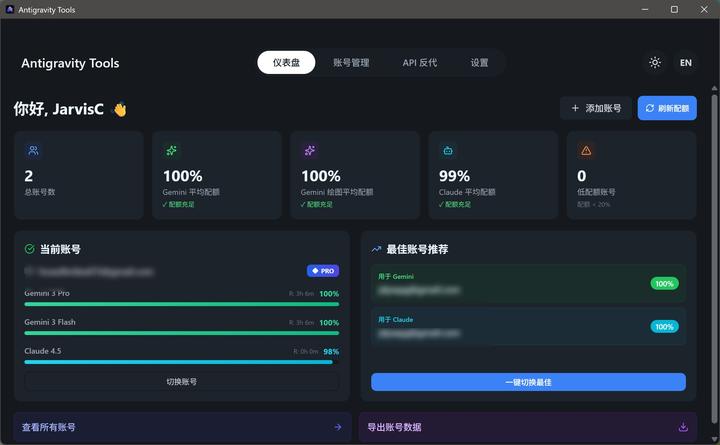Click the green check icon beside 当前账号
Image resolution: width=720 pixels, height=445 pixels.
(x=30, y=249)
